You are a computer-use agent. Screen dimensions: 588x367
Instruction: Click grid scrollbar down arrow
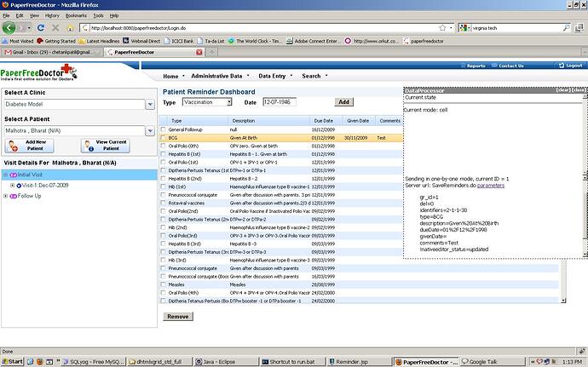(563, 301)
